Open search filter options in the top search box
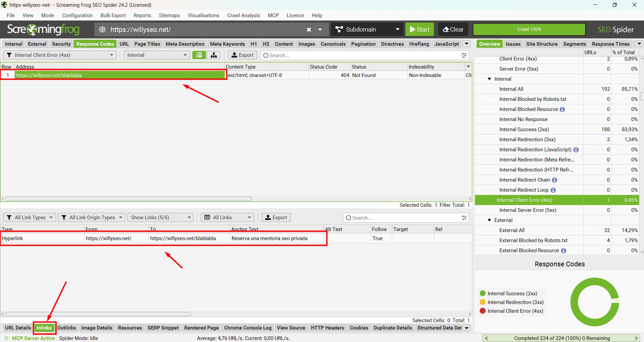The width and height of the screenshot is (644, 342). [464, 55]
